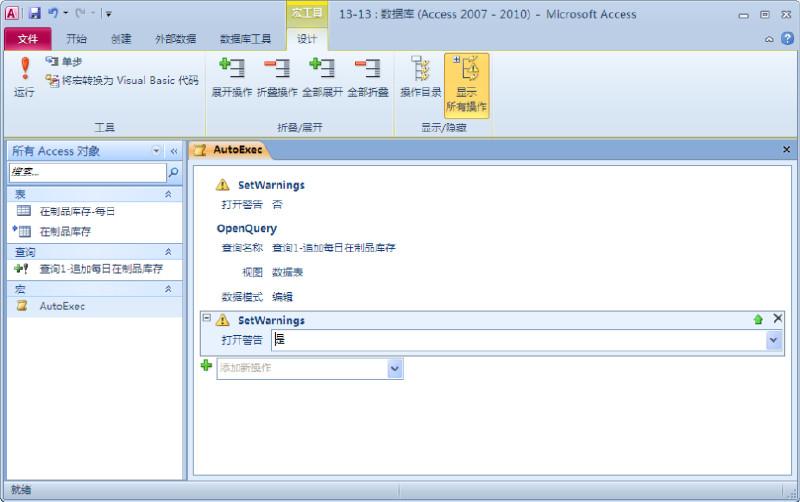Select the OpenQuery action
This screenshot has width=800, height=502.
pyautogui.click(x=246, y=228)
